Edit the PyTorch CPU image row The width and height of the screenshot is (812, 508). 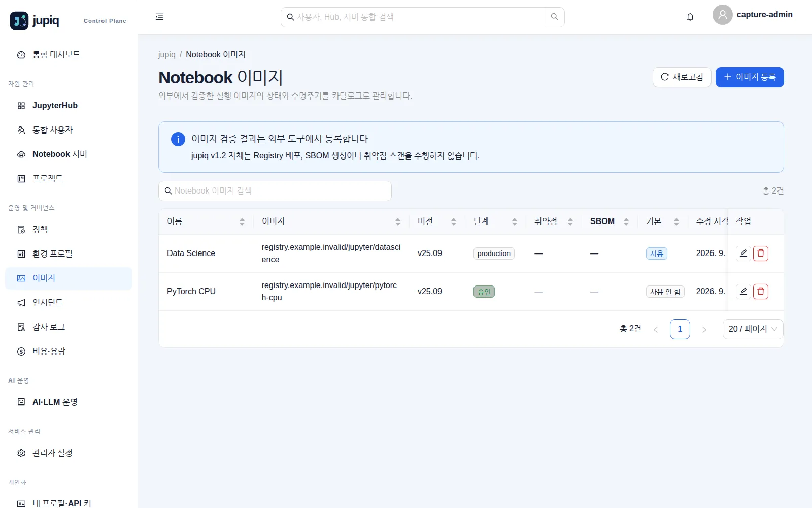(x=743, y=291)
